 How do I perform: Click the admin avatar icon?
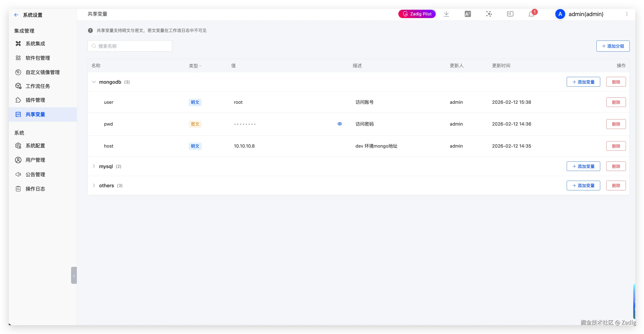(x=560, y=14)
